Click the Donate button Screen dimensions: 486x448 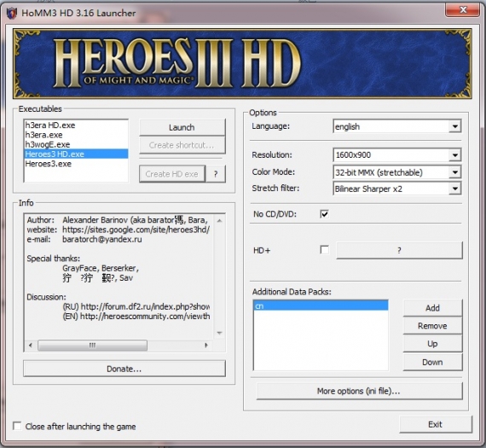tap(124, 369)
